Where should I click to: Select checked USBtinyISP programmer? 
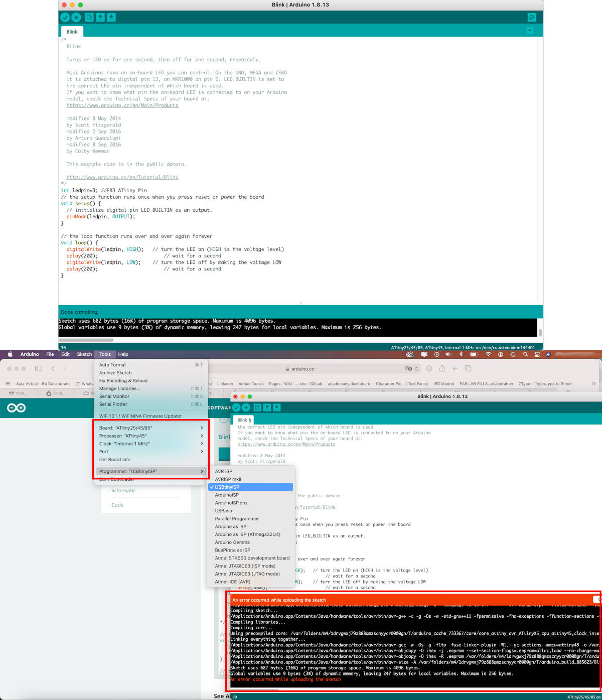[251, 487]
